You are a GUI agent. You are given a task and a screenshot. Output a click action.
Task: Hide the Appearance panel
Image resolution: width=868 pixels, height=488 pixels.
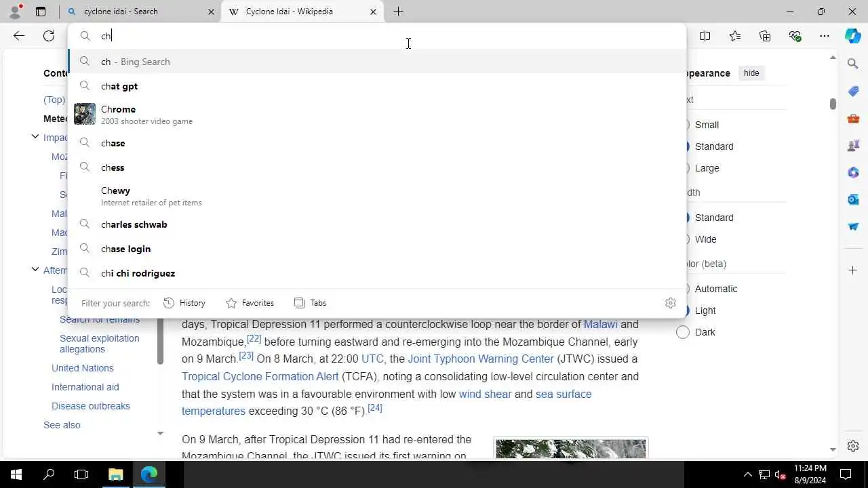pyautogui.click(x=751, y=73)
